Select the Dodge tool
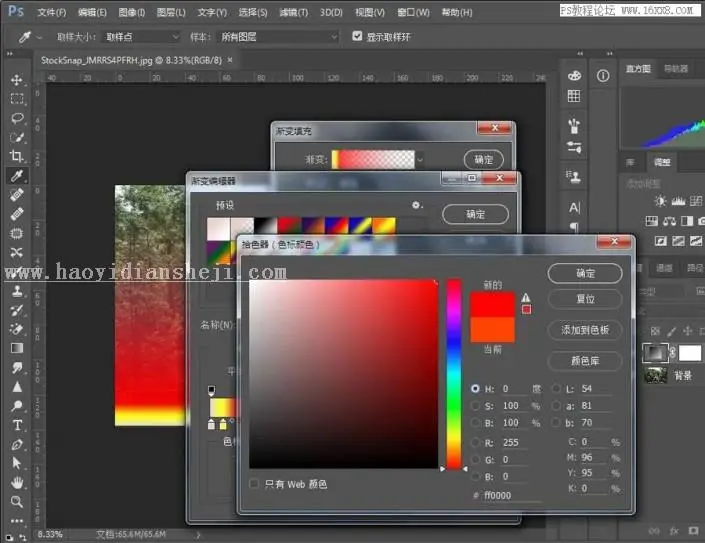 pyautogui.click(x=17, y=406)
